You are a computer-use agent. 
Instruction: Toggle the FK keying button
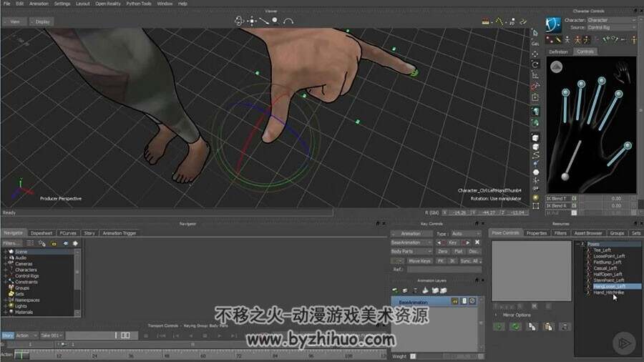tap(441, 261)
